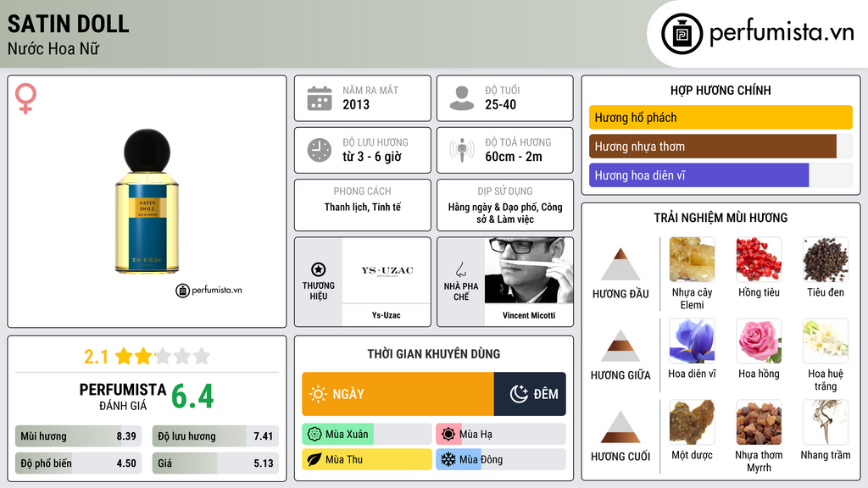Click the clock icon beside Độ lưu hương
The height and width of the screenshot is (488, 868).
tap(320, 150)
